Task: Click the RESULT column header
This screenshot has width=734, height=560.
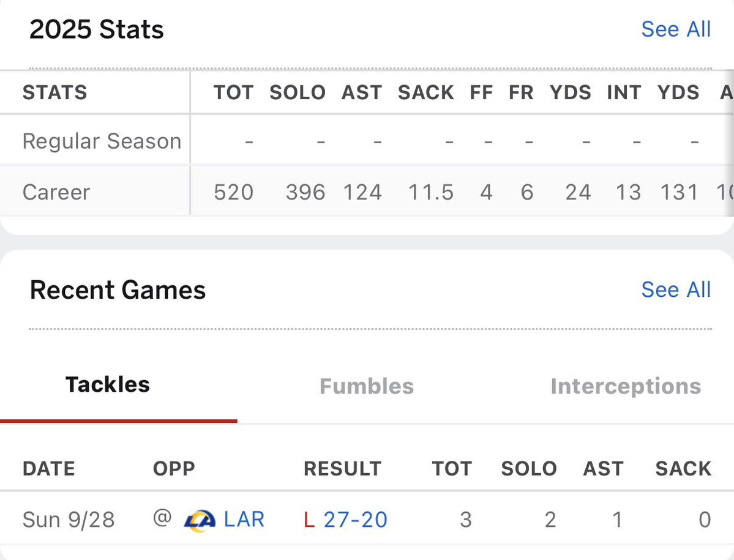Action: pyautogui.click(x=342, y=469)
